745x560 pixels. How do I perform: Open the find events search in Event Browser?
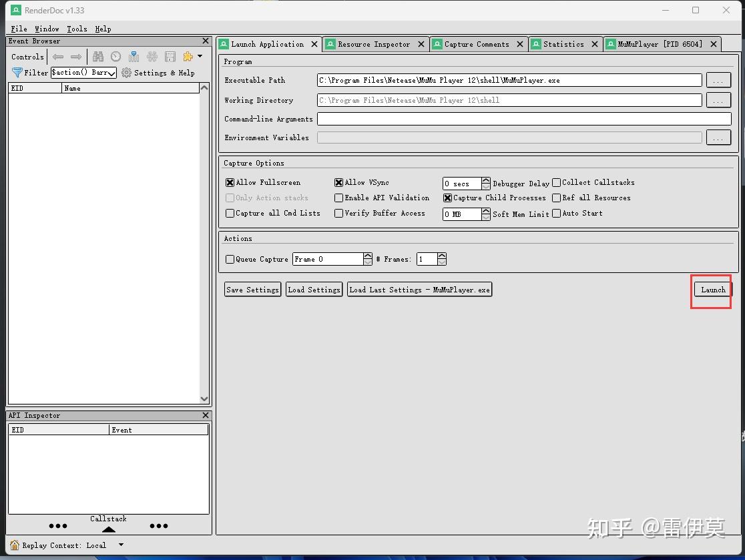click(97, 57)
